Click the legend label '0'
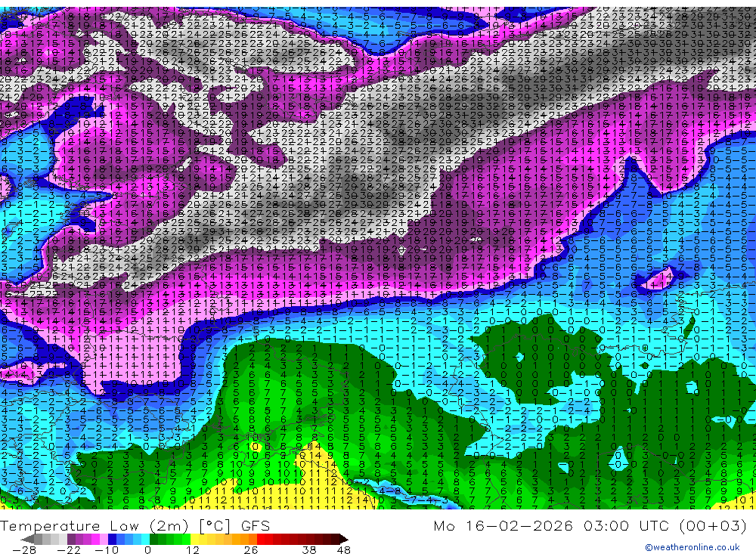This screenshot has height=554, width=756. tap(148, 550)
